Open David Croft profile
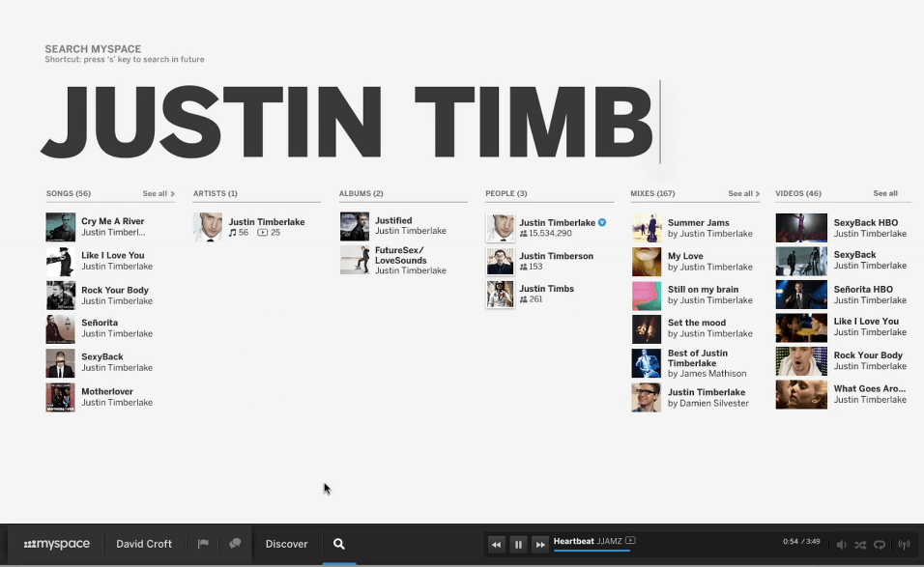This screenshot has height=567, width=924. (x=144, y=544)
